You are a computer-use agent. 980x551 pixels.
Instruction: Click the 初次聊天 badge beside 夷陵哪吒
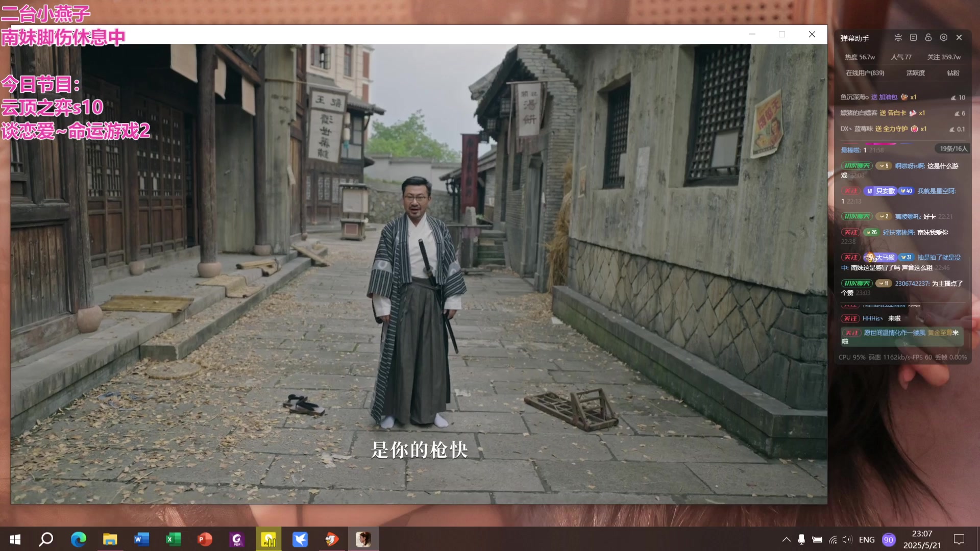pos(856,216)
